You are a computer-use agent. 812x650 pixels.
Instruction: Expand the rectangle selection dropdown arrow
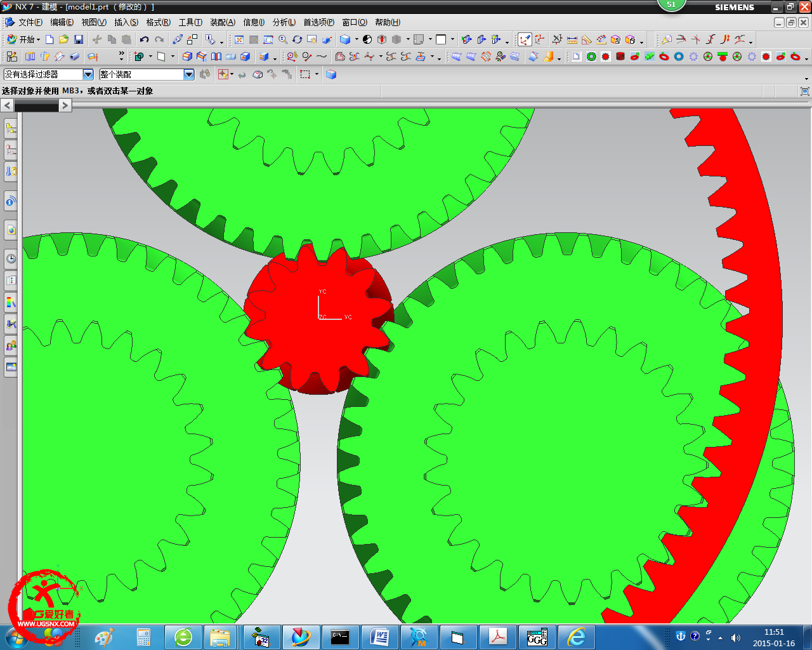[317, 74]
